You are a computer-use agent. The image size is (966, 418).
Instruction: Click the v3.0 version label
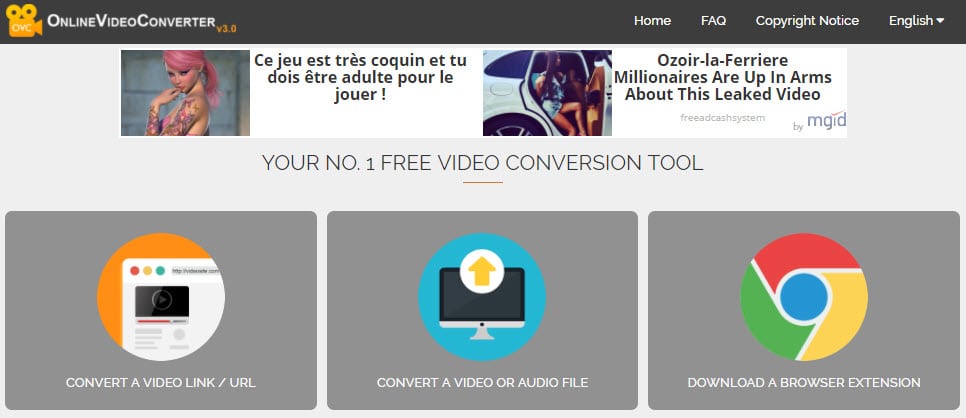(x=227, y=28)
